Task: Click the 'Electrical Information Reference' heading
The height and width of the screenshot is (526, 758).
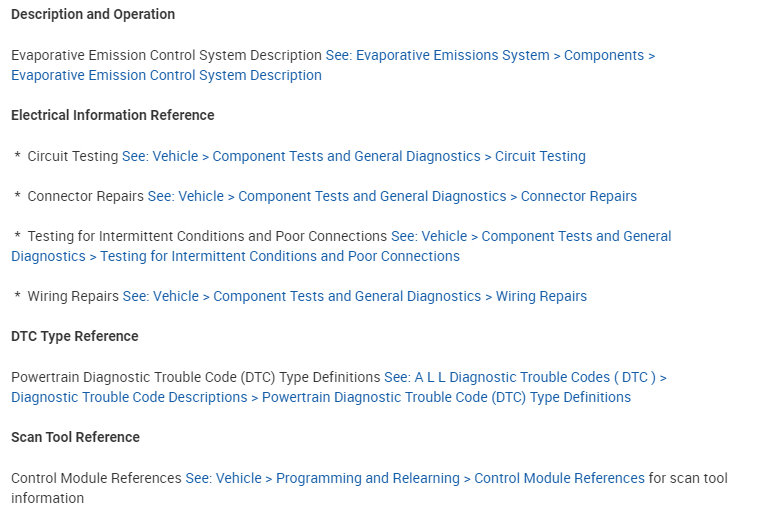Action: click(113, 116)
